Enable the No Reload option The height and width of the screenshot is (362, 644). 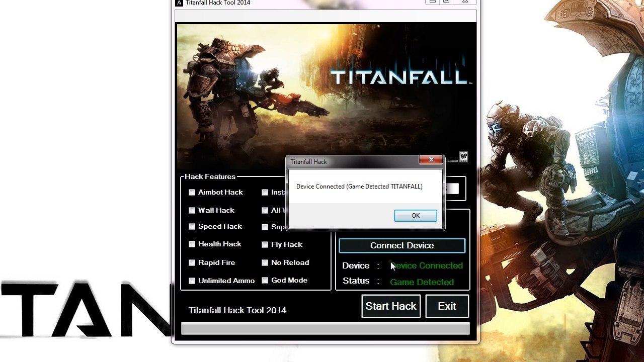pyautogui.click(x=265, y=263)
